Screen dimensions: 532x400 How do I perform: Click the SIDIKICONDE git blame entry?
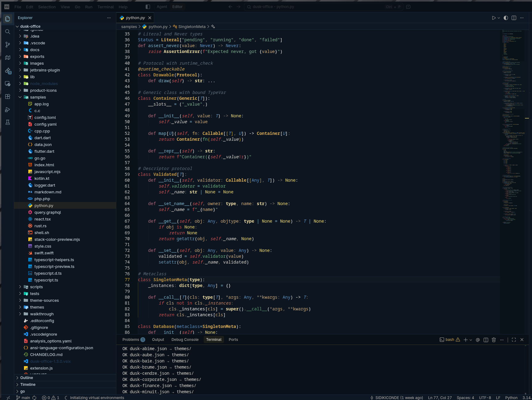click(x=397, y=398)
